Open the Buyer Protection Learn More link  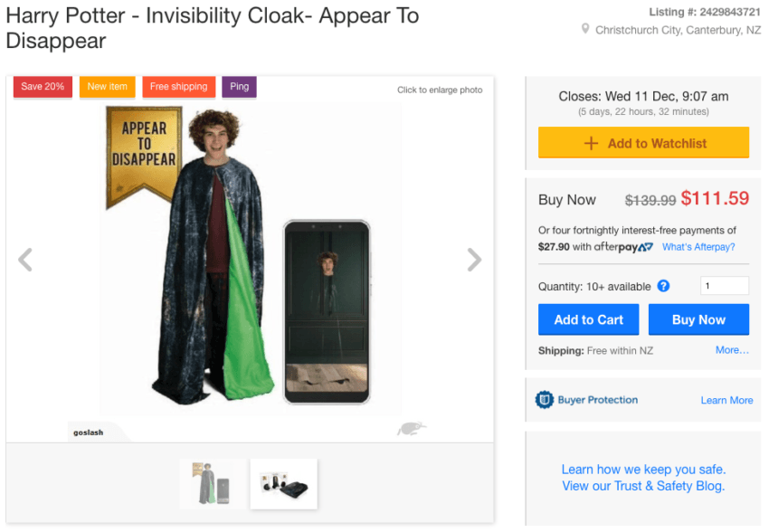tap(726, 400)
